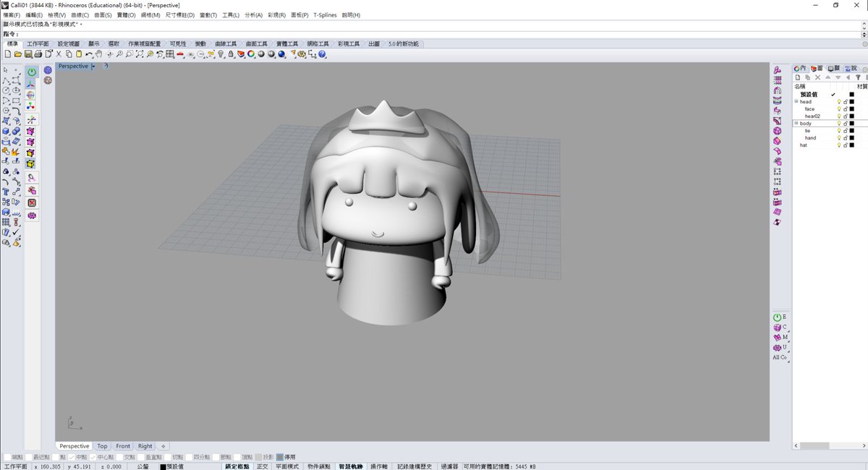Click the layer filter funnel icon

pyautogui.click(x=859, y=77)
